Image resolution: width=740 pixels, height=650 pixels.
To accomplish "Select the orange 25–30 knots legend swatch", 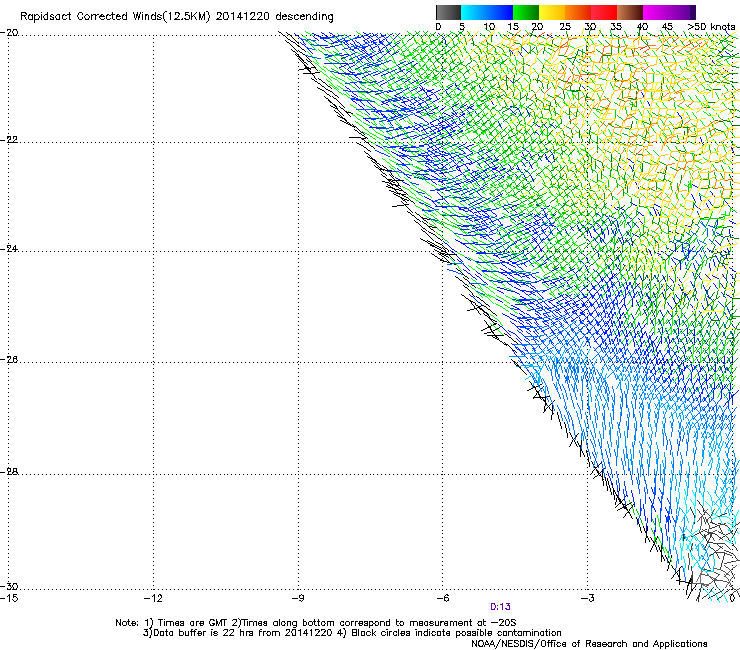I will pos(578,12).
